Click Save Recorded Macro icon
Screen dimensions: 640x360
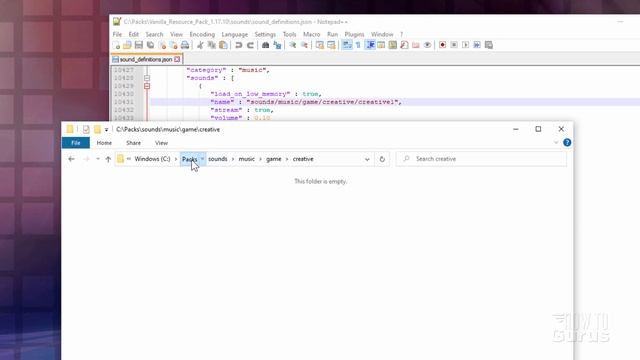[x=489, y=45]
